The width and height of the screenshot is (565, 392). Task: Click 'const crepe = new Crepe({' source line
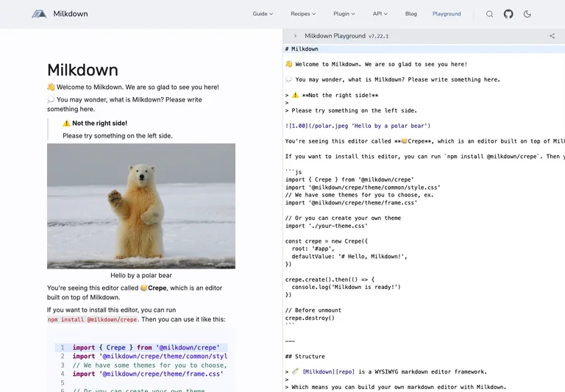pyautogui.click(x=326, y=241)
